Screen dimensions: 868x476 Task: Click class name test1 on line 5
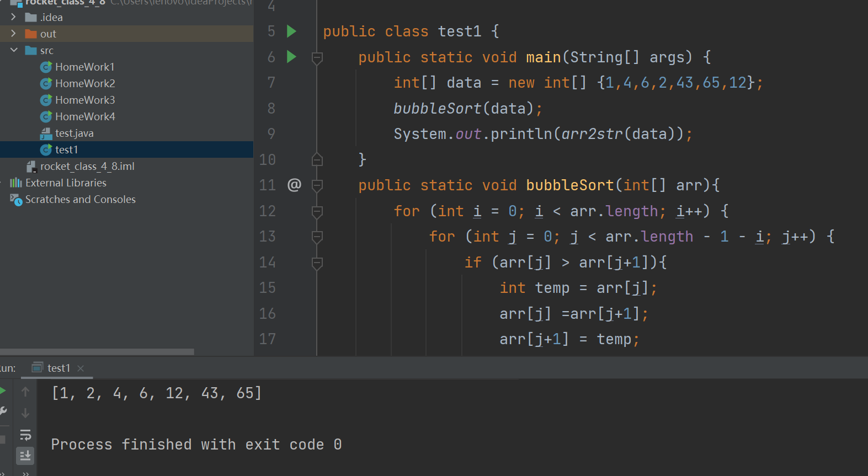coord(460,31)
